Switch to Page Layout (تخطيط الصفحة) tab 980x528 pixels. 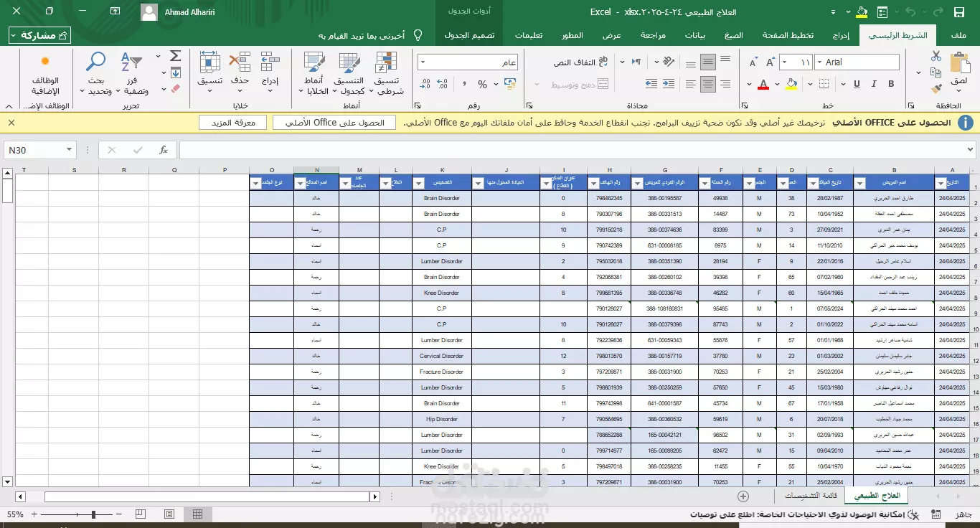point(788,35)
